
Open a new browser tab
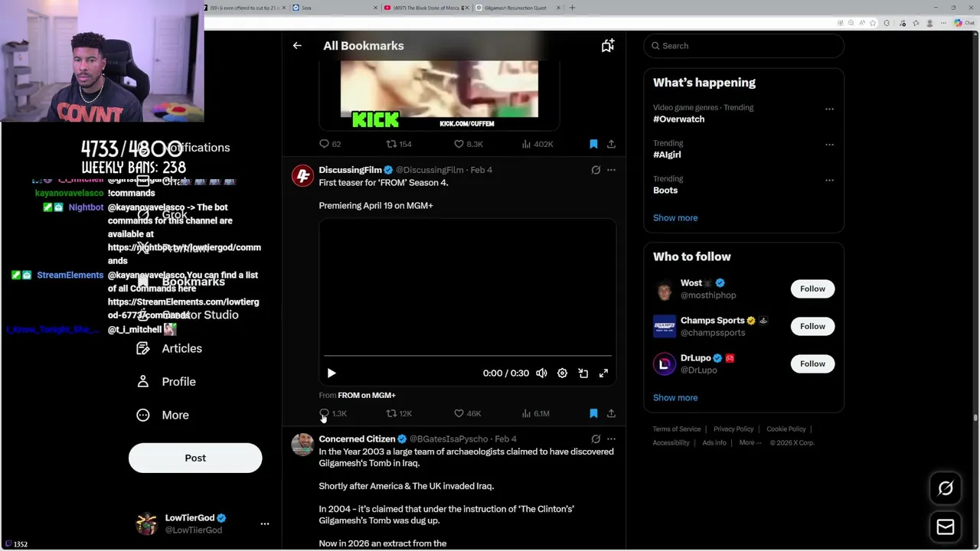coord(572,8)
